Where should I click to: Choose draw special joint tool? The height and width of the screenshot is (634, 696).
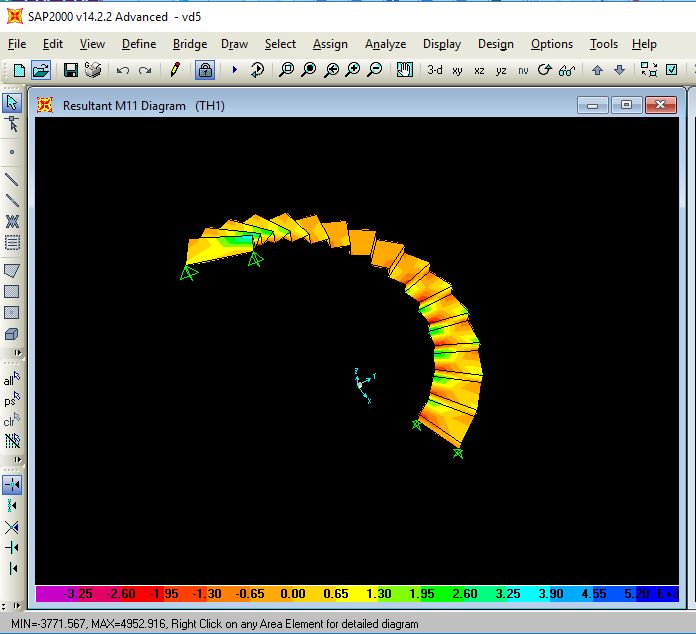click(x=12, y=152)
